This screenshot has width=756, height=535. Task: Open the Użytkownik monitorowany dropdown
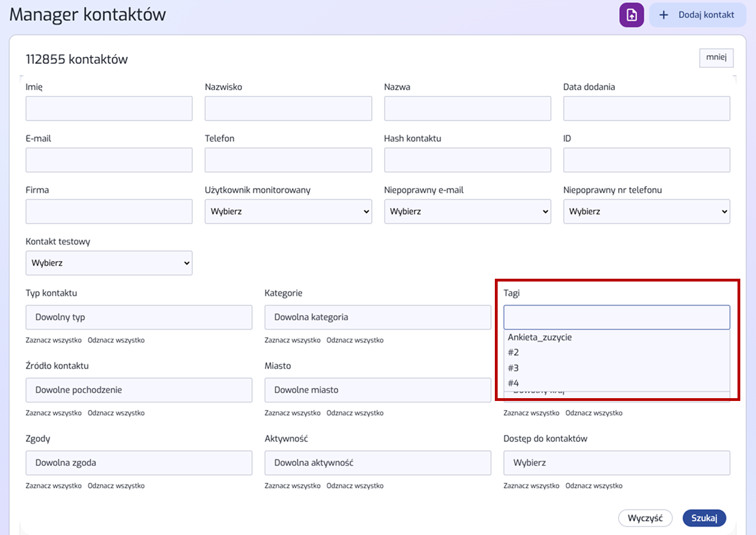[x=288, y=211]
